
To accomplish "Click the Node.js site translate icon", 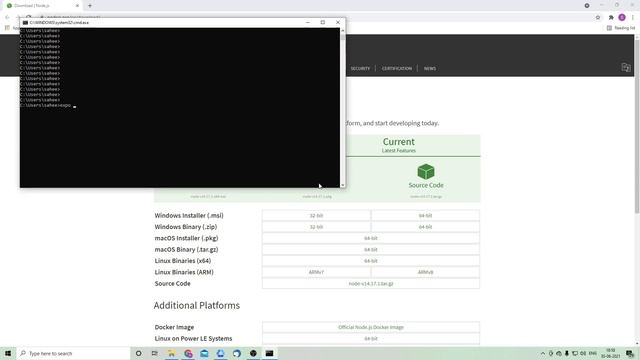I will click(x=626, y=67).
